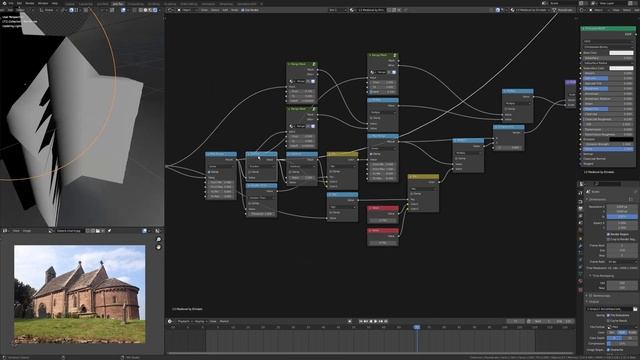Open the Keying popover in timeline
This screenshot has height=360, width=640.
(200, 321)
